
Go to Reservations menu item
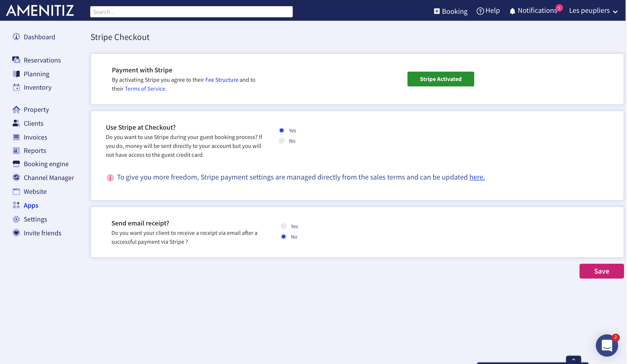42,60
